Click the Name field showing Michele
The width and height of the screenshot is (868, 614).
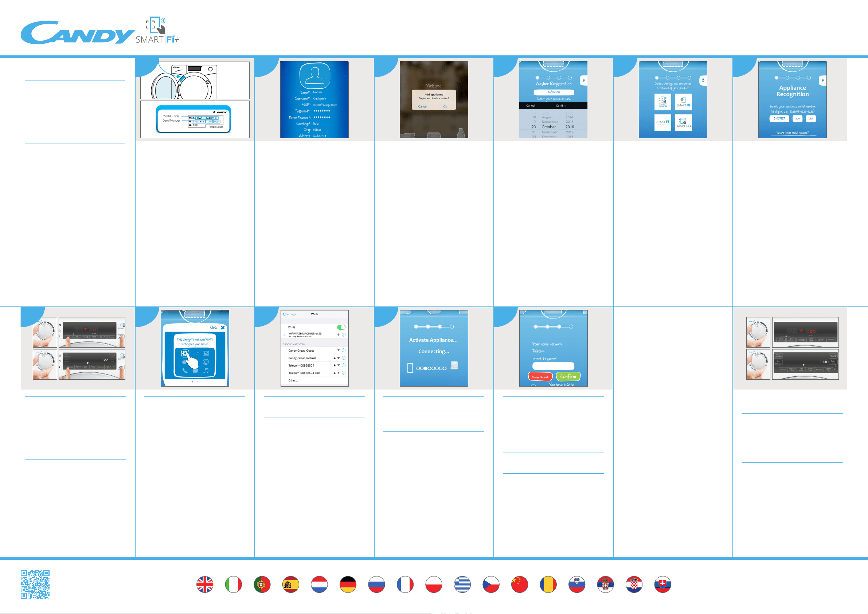[311, 92]
